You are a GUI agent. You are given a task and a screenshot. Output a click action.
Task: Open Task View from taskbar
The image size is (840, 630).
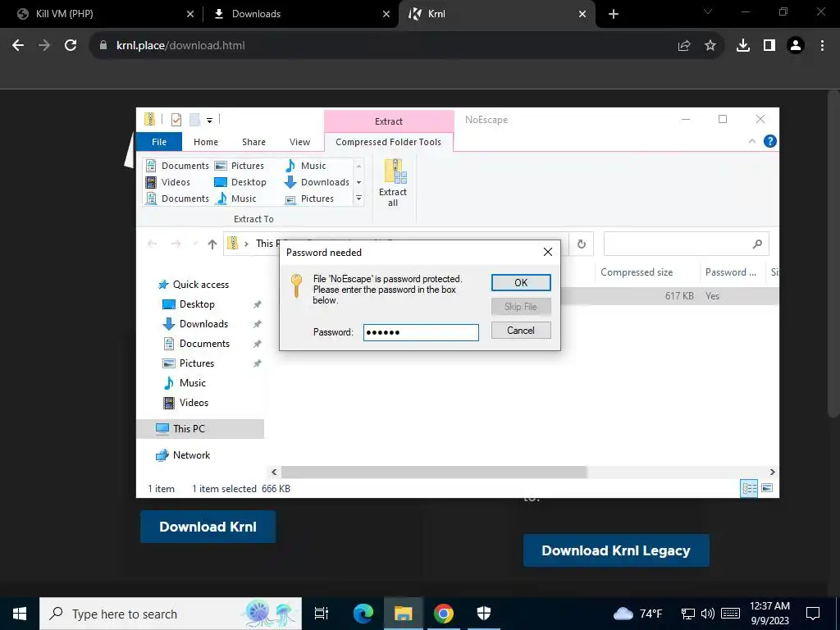click(321, 614)
